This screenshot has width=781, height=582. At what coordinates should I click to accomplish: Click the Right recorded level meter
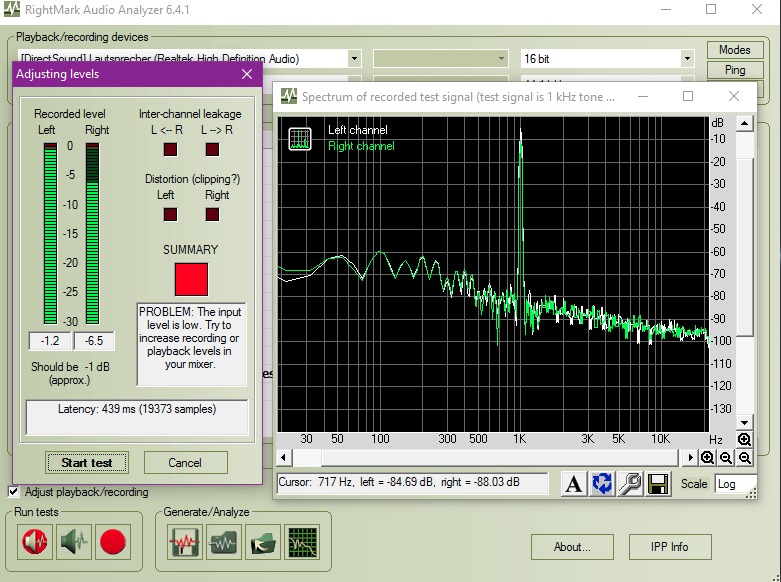(92, 234)
